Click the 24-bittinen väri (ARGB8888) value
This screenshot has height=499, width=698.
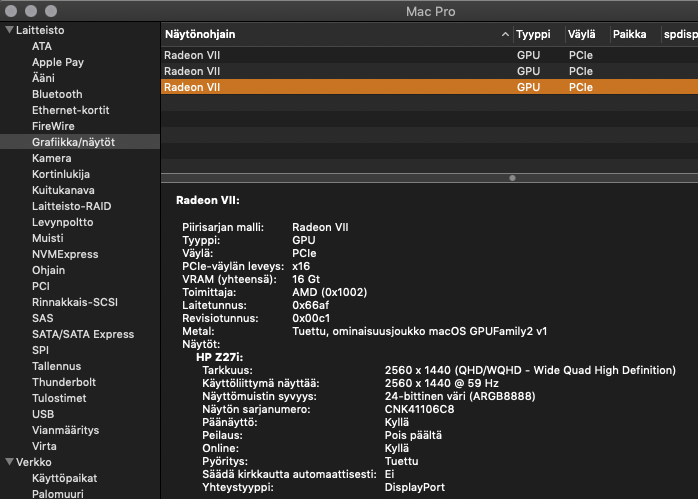[x=460, y=397]
